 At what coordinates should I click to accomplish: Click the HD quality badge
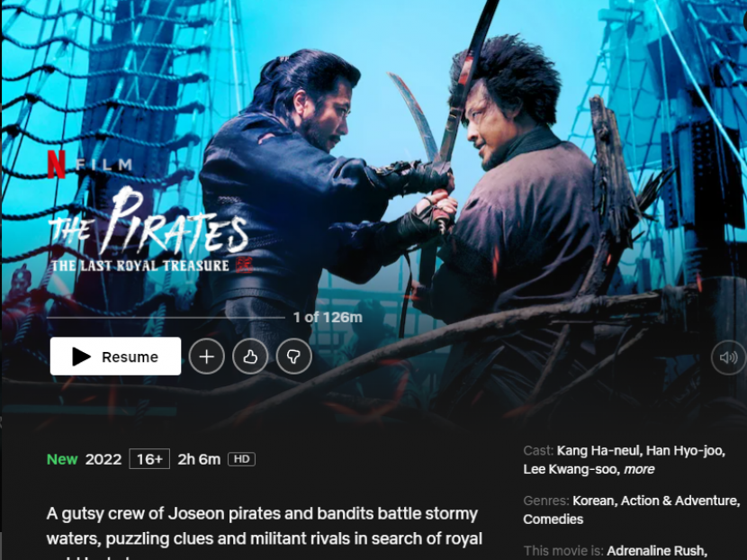[241, 459]
